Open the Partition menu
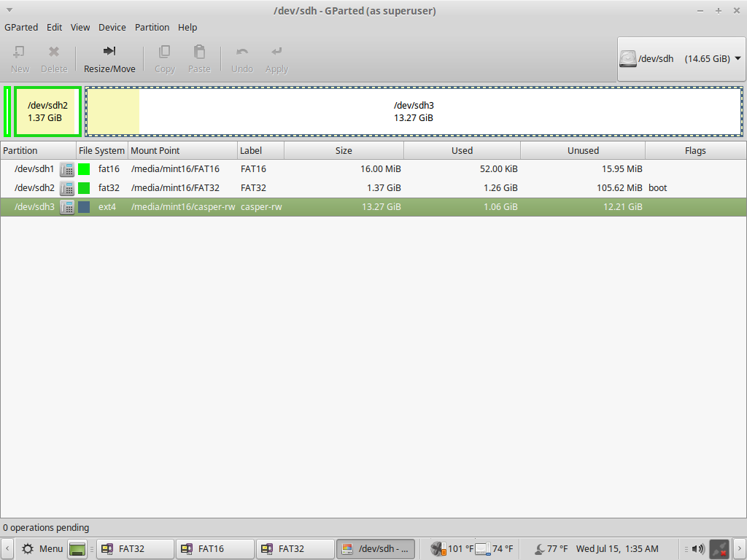The width and height of the screenshot is (747, 560). click(152, 27)
